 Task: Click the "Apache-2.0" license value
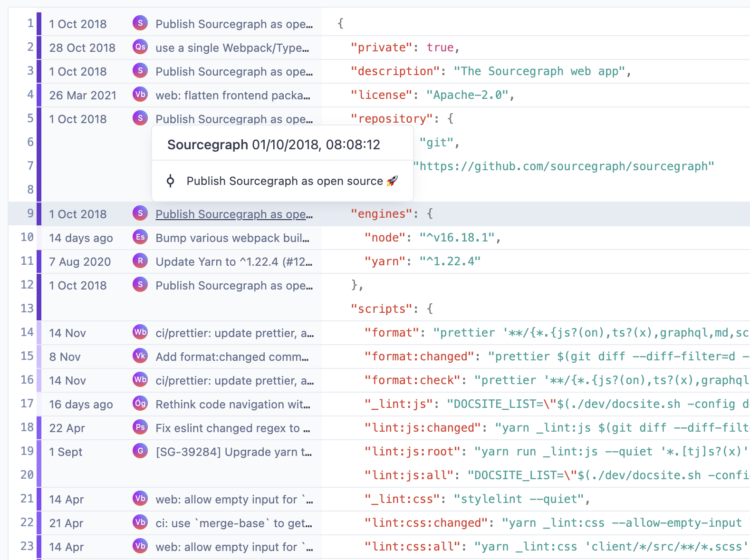pos(467,95)
